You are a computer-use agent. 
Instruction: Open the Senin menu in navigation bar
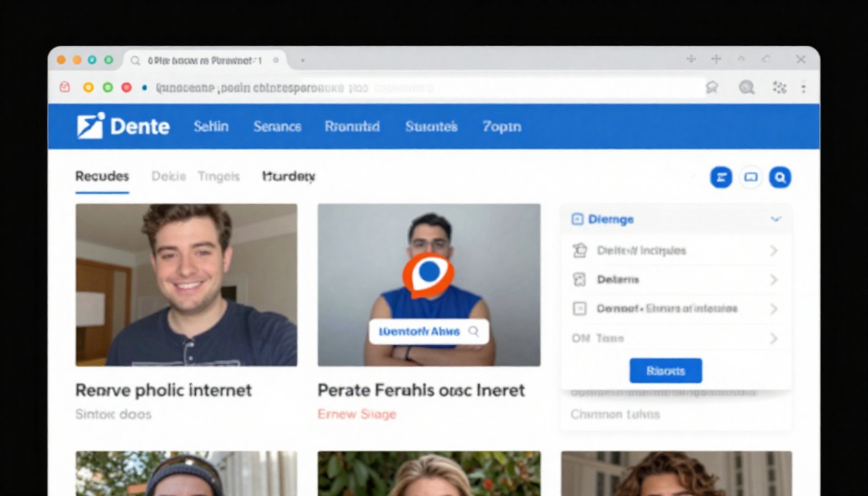tap(211, 127)
